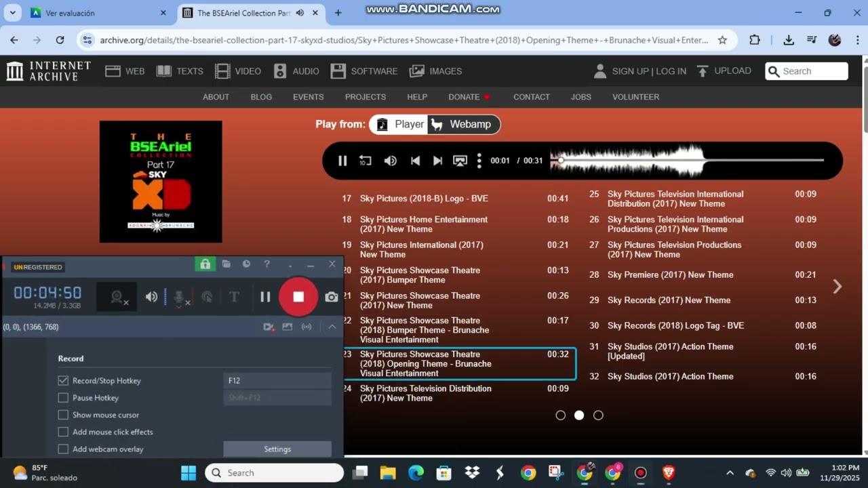868x488 pixels.
Task: Pause the Bandicam recording
Action: tap(265, 297)
